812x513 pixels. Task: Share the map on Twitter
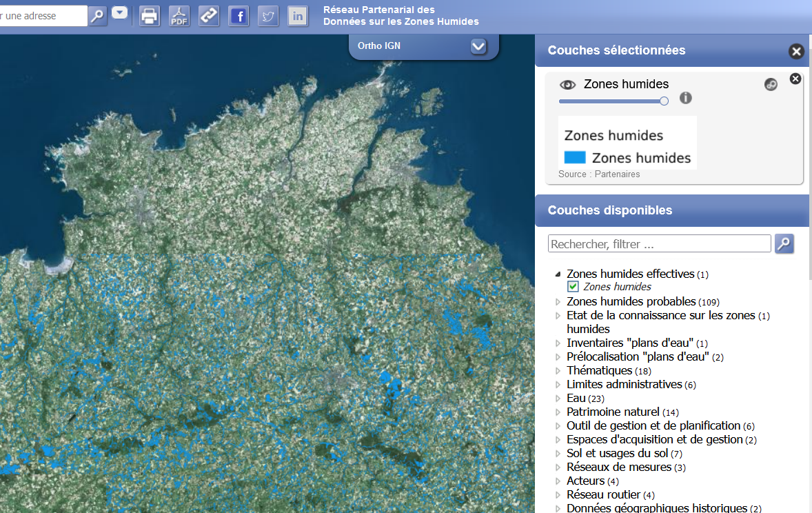268,15
